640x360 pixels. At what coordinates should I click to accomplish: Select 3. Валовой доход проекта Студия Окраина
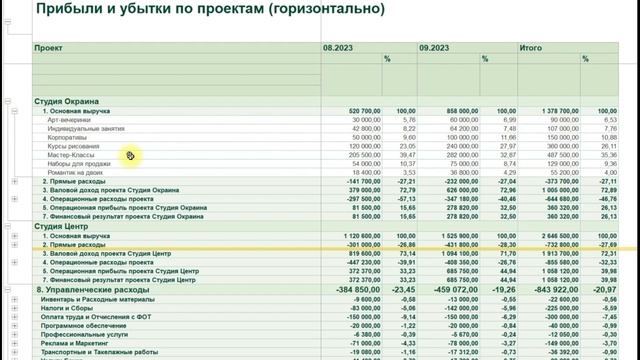pyautogui.click(x=111, y=190)
